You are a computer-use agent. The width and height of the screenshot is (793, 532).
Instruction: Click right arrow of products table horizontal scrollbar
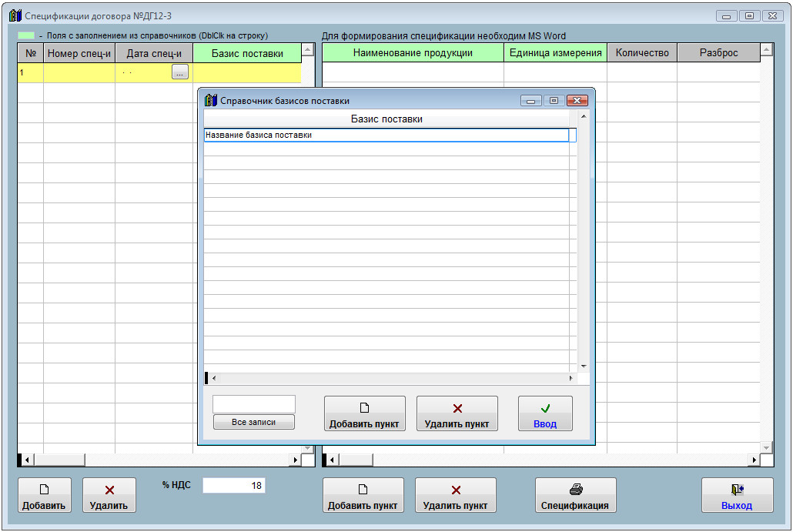point(754,460)
